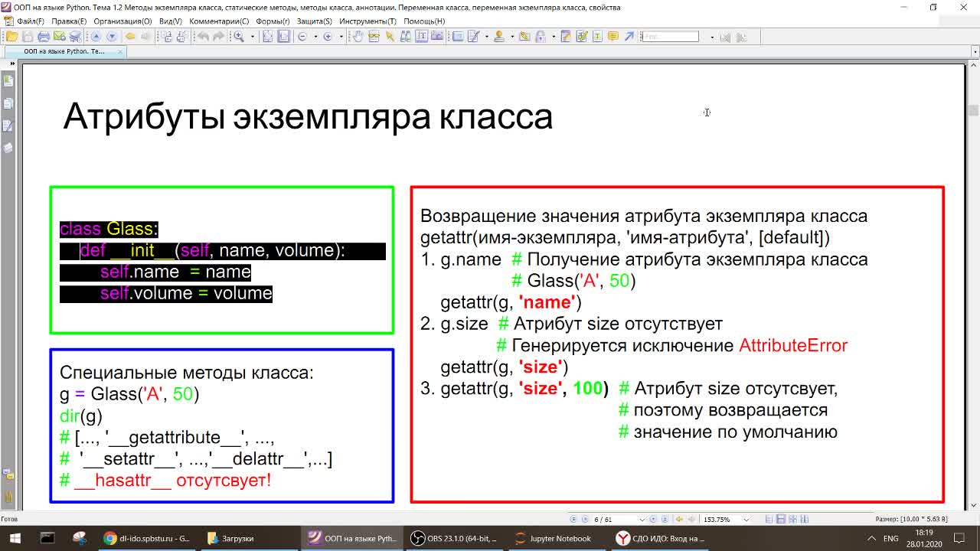
Task: Set single page layout in status bar
Action: pos(768,519)
